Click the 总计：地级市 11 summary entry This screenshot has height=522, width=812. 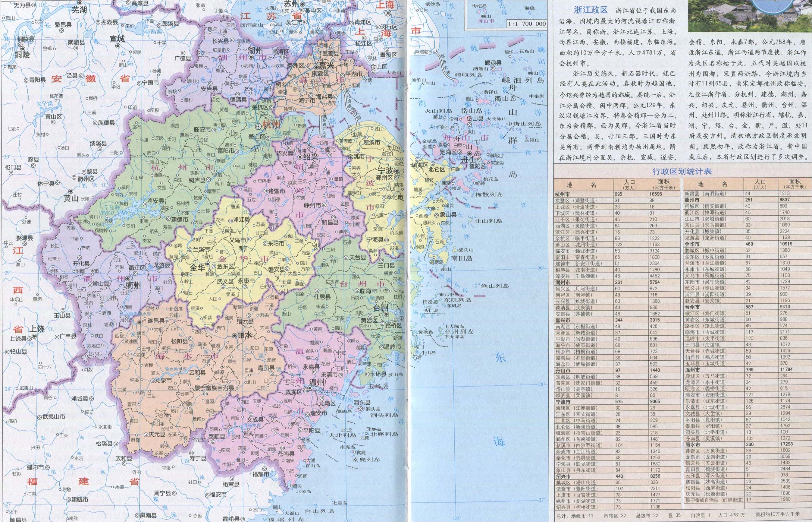pos(575,517)
